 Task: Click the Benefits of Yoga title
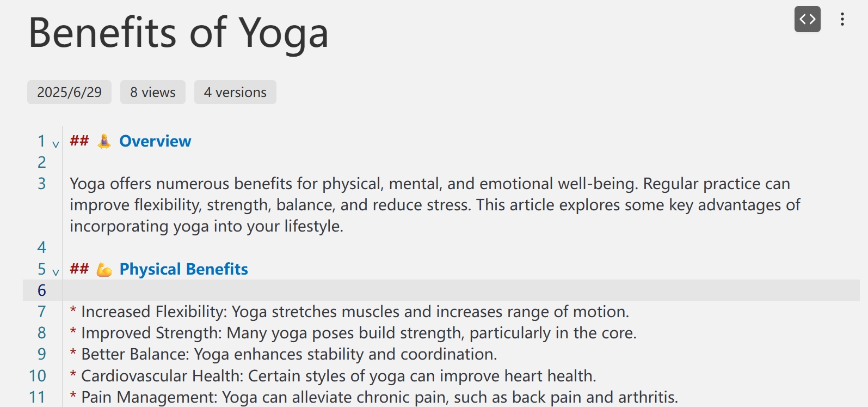178,33
